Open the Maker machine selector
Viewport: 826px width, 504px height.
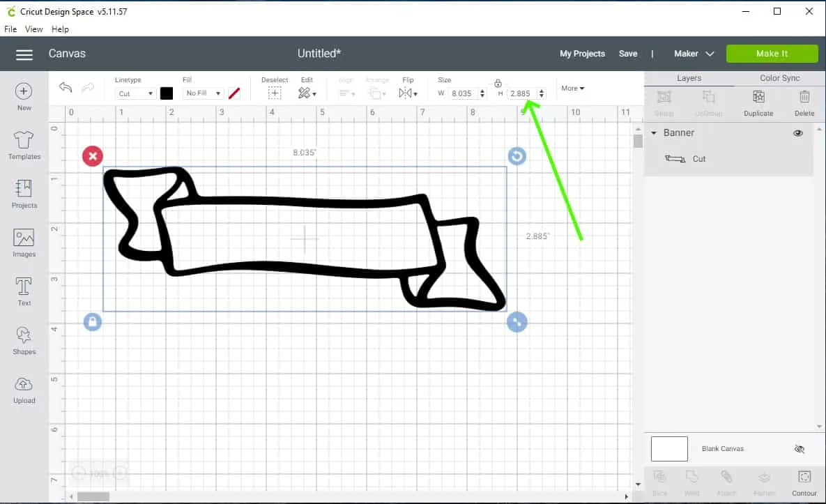694,54
